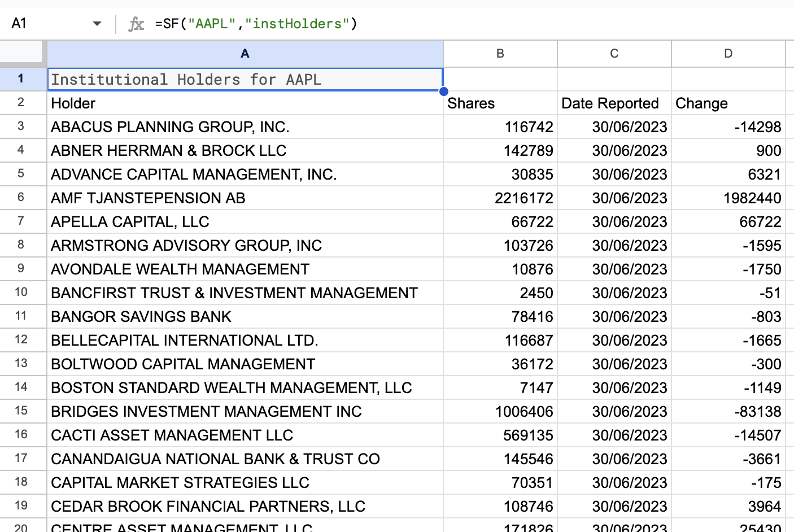Select row 1 header
This screenshot has height=532, width=794.
click(23, 79)
